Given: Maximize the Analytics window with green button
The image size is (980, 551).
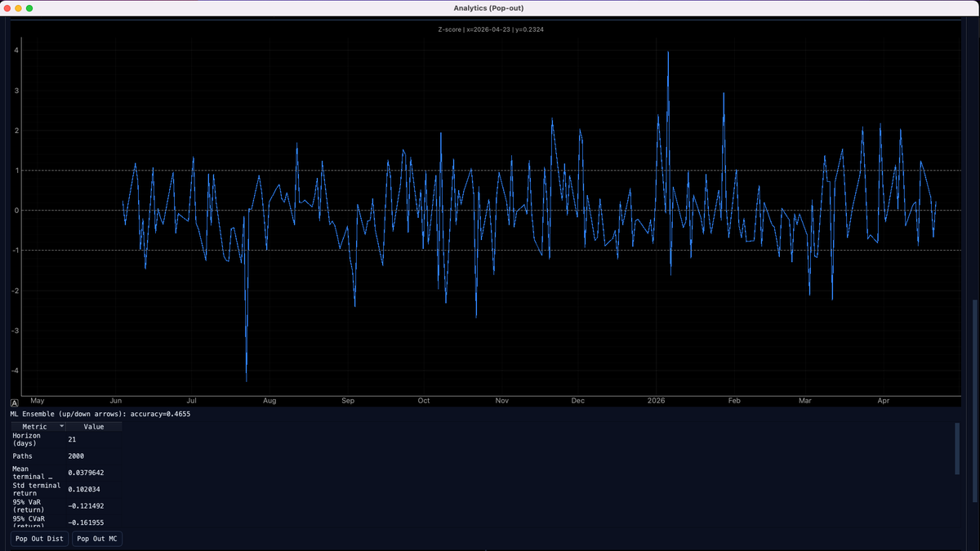Looking at the screenshot, I should [29, 8].
